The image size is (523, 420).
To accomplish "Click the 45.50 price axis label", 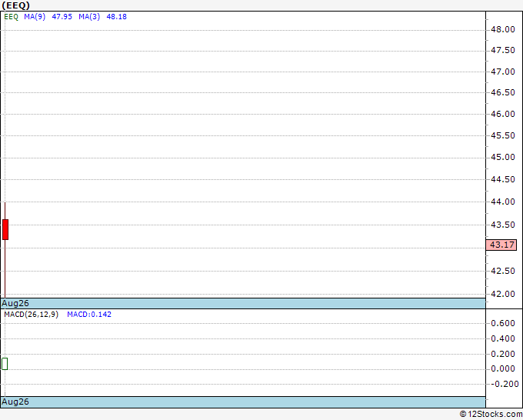I will 503,135.
